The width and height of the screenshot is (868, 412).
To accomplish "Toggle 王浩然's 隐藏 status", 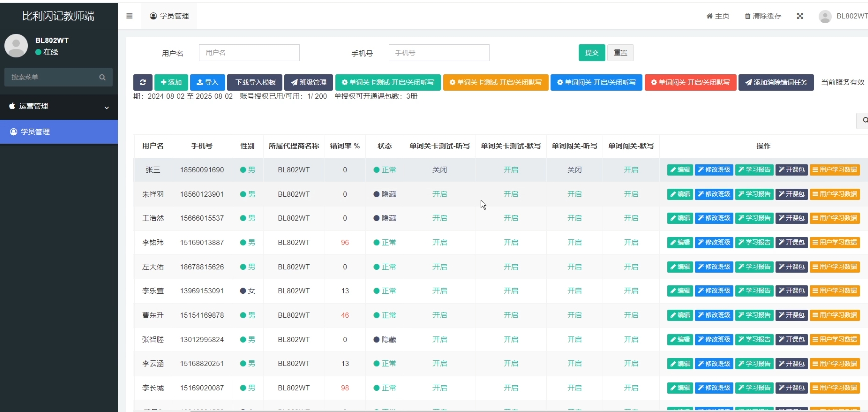I will pos(384,218).
